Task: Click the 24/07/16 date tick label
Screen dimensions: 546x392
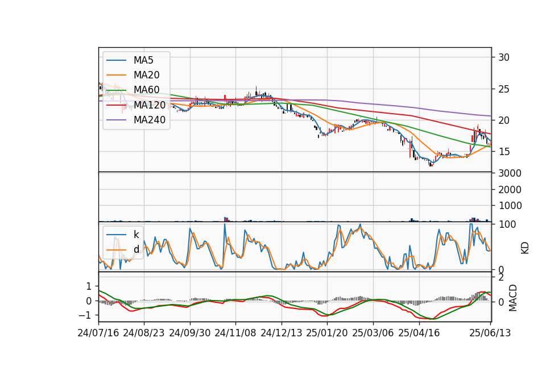Action: (x=98, y=333)
